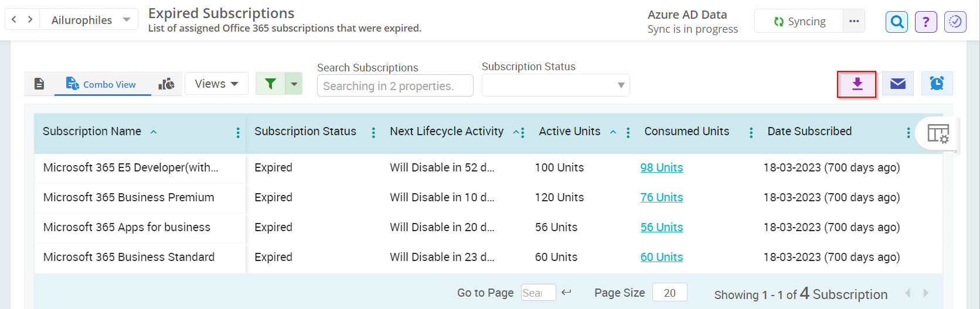Open the 98 Units link

(x=662, y=167)
